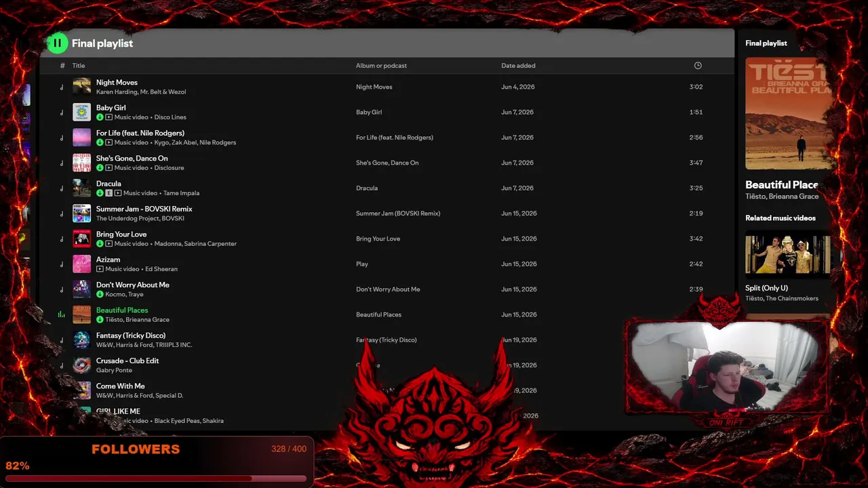The image size is (868, 488).
Task: Click sidebar Beautiful Places track title
Action: pos(782,185)
